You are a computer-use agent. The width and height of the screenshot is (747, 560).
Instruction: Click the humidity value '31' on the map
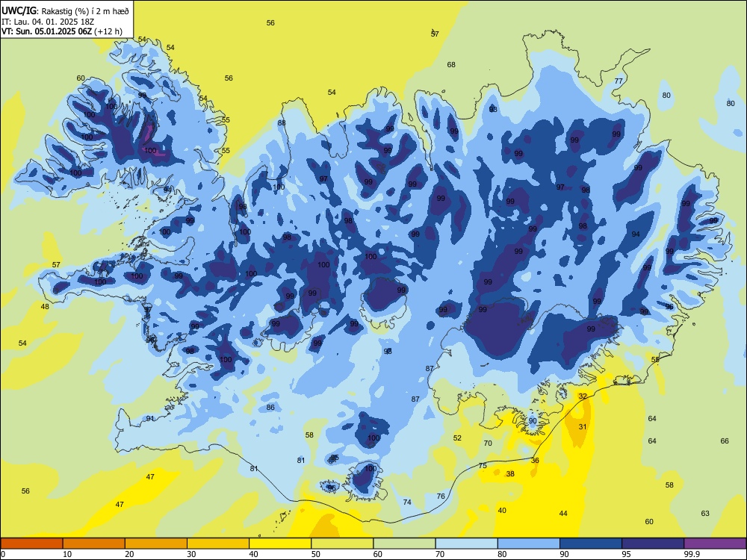click(x=583, y=426)
